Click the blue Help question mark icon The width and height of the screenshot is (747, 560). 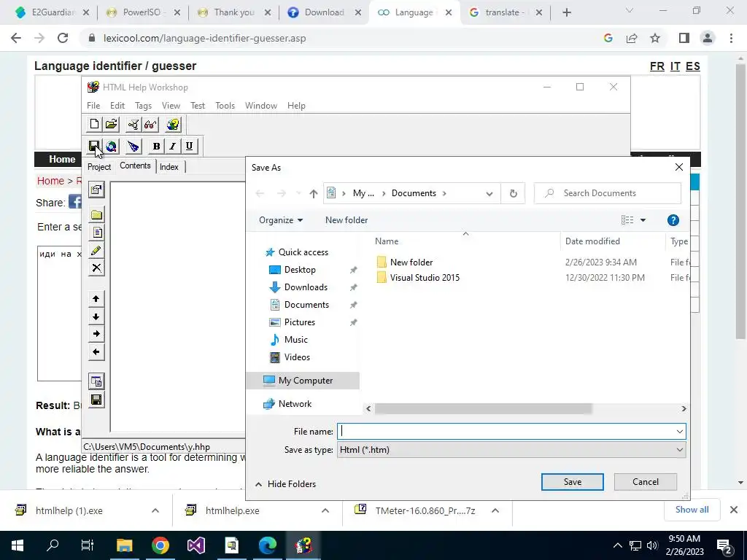point(673,220)
